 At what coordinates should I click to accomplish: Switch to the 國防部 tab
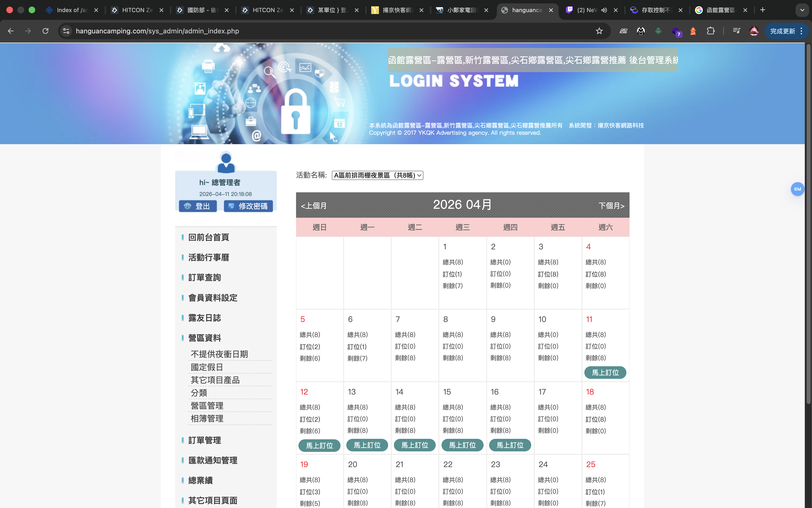203,10
